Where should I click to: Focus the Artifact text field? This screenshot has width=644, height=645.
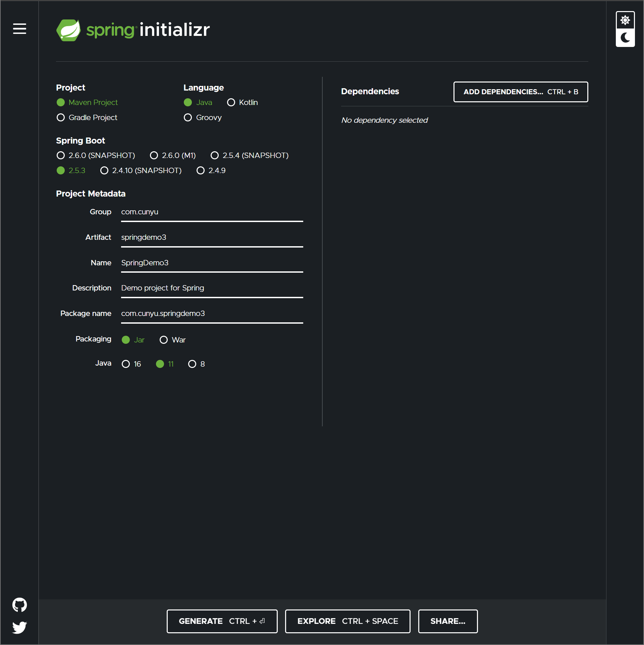[x=212, y=237]
